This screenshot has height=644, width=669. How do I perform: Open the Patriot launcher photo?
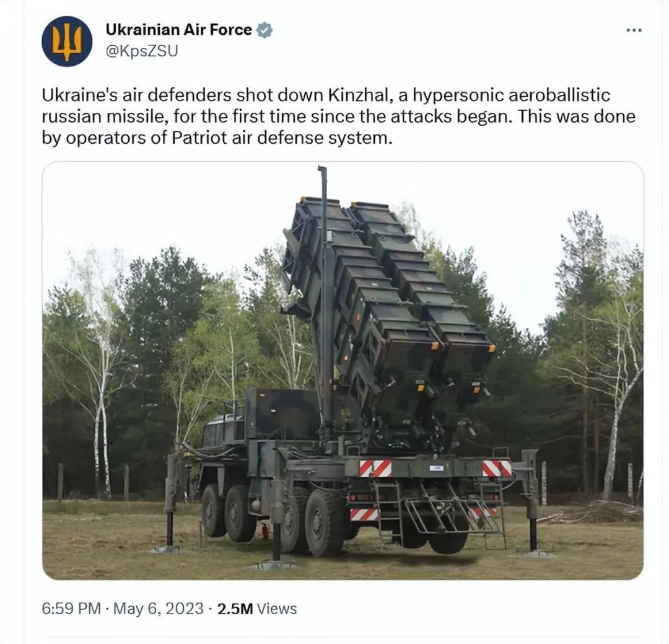coord(343,371)
